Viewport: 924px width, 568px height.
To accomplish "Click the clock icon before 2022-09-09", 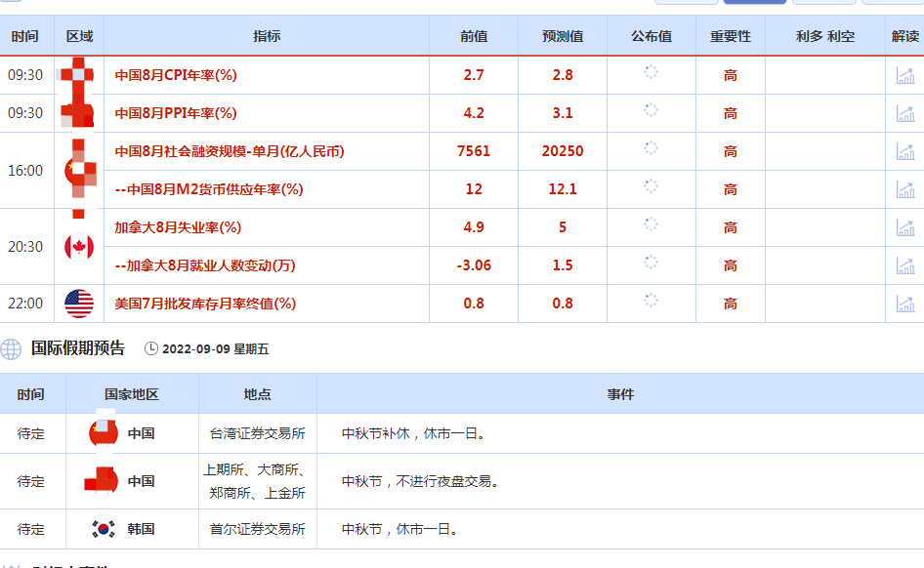I will 150,348.
